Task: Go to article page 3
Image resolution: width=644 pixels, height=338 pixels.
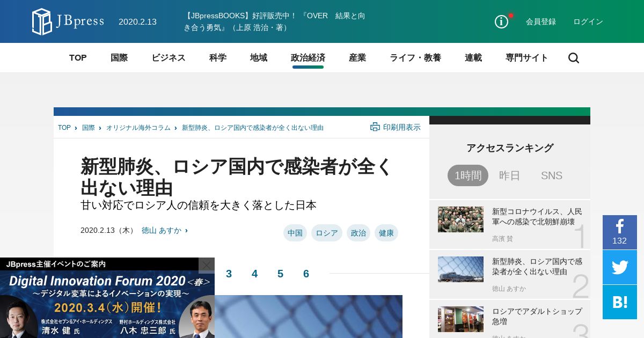Action: click(x=229, y=274)
